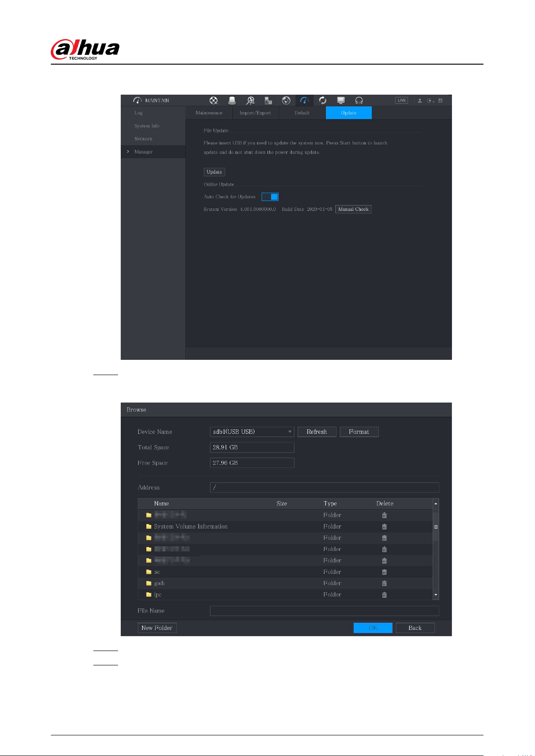This screenshot has height=756, width=535.
Task: Click the Build Date 2020-01-05 text
Action: (307, 210)
